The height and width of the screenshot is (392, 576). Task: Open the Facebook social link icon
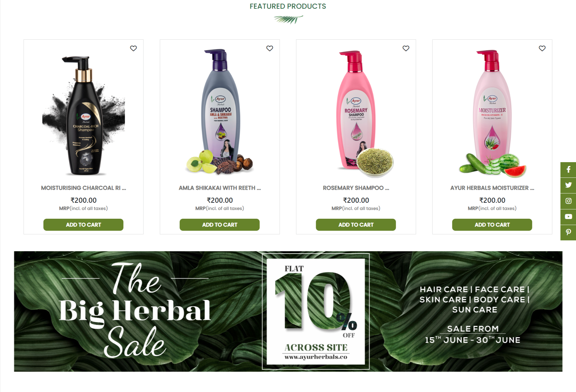point(568,170)
